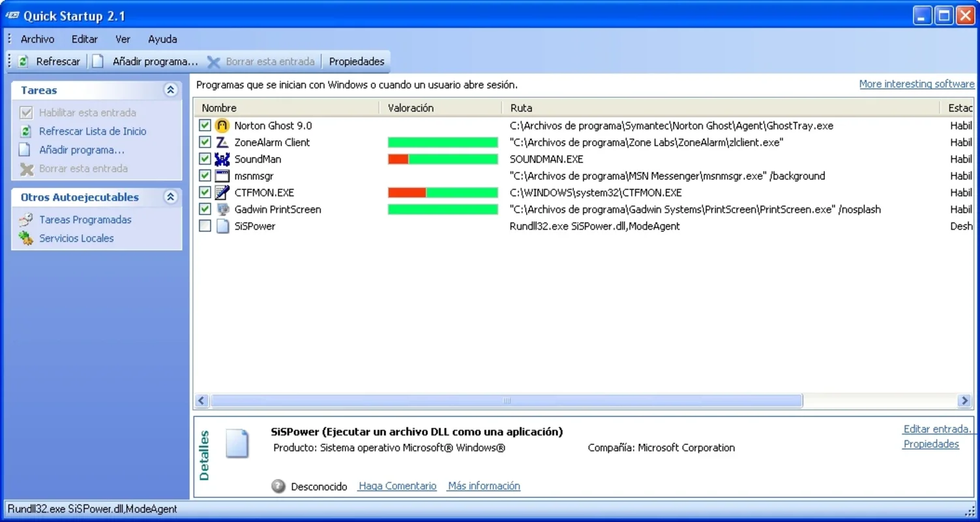Uncheck the ZoneAlarm Client checkbox
The height and width of the screenshot is (522, 980).
(x=205, y=142)
